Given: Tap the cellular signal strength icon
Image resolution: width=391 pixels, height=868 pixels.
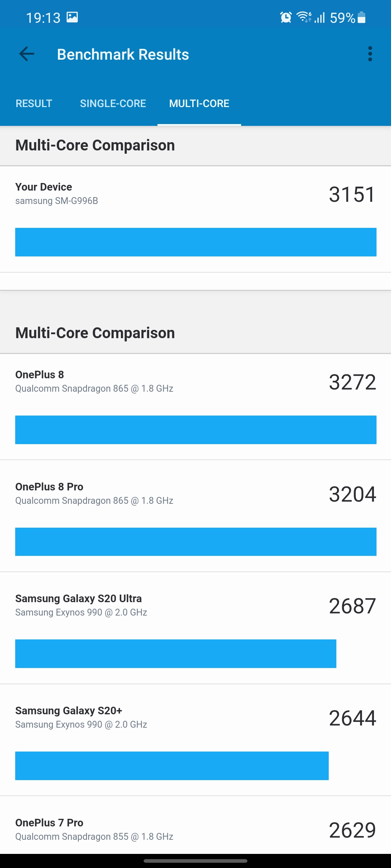Looking at the screenshot, I should pyautogui.click(x=320, y=17).
